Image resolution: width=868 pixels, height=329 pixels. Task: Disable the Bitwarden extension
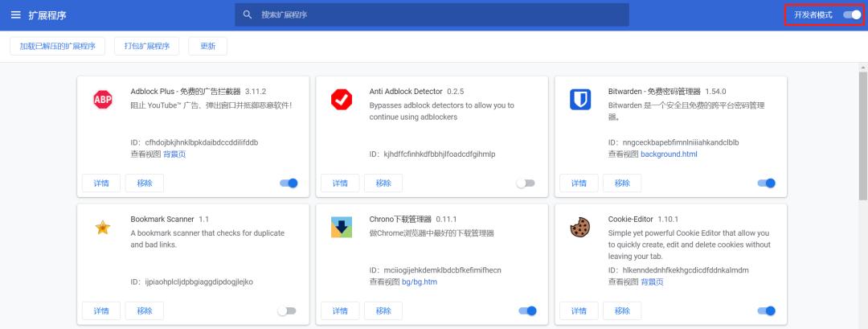click(x=767, y=183)
